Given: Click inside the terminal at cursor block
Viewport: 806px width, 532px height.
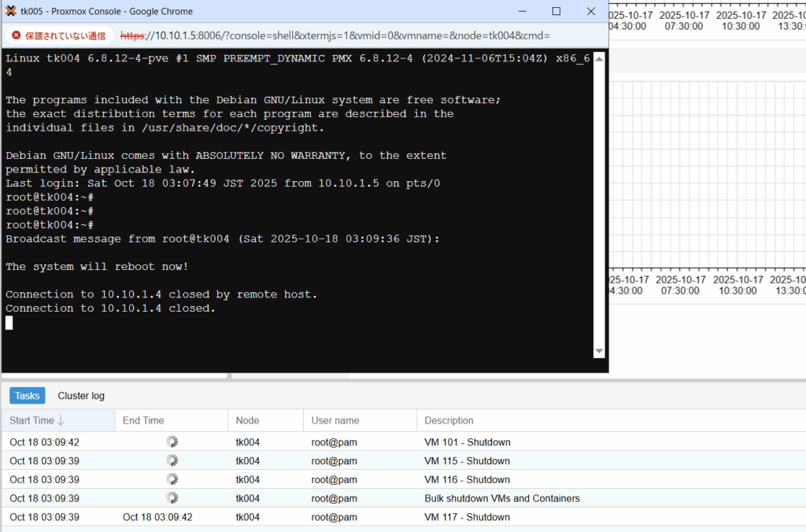Looking at the screenshot, I should [9, 323].
